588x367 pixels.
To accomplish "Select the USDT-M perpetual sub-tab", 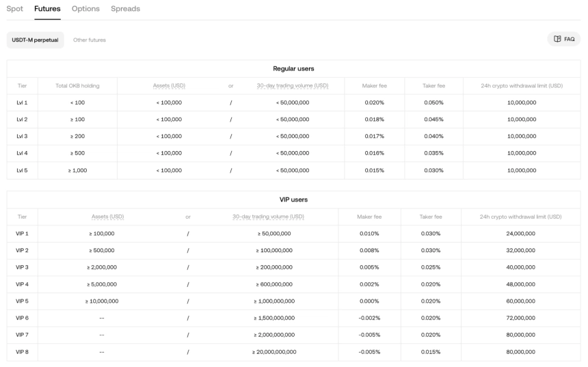I will pyautogui.click(x=35, y=40).
